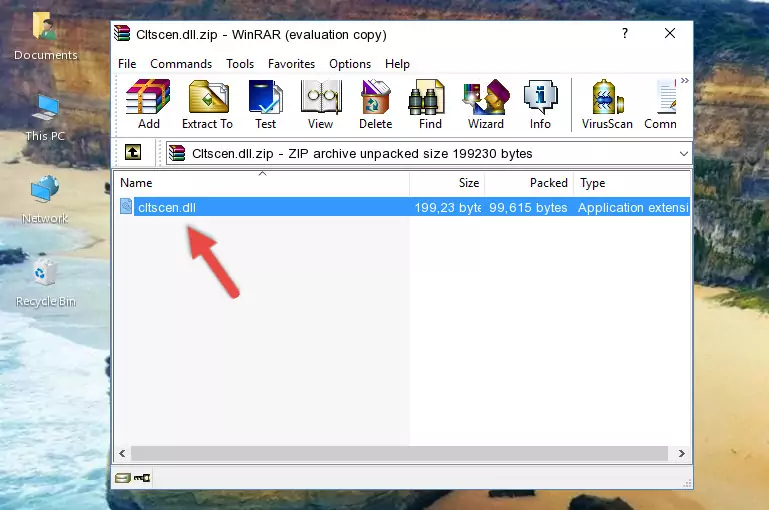Viewport: 769px width, 510px height.
Task: Show archive Info
Action: click(x=540, y=104)
